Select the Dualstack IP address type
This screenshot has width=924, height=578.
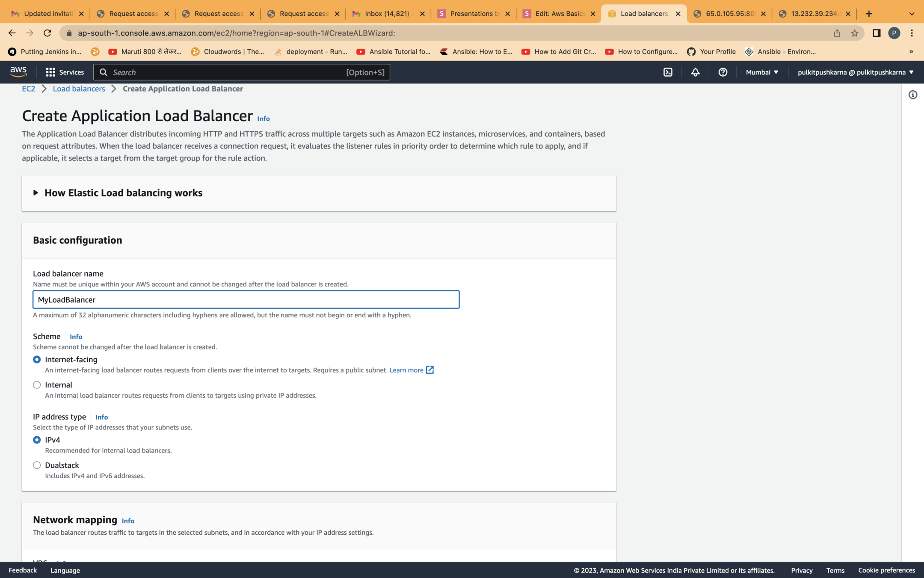point(37,465)
